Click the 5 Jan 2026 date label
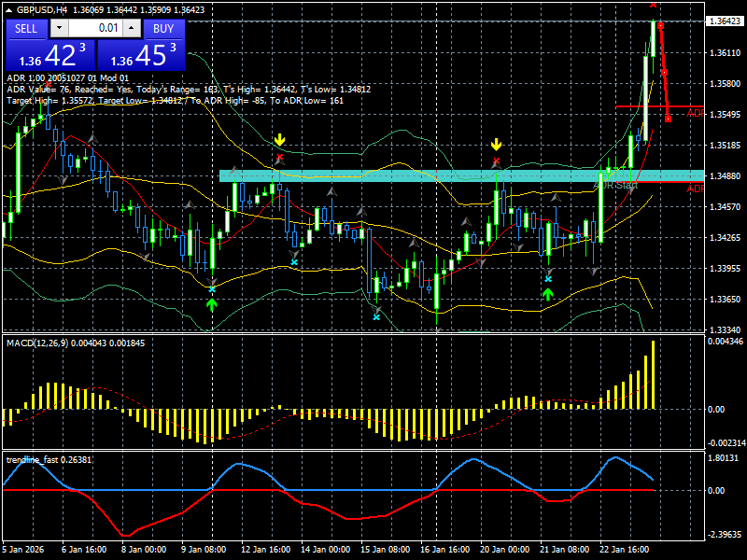The height and width of the screenshot is (560, 747). (x=23, y=549)
